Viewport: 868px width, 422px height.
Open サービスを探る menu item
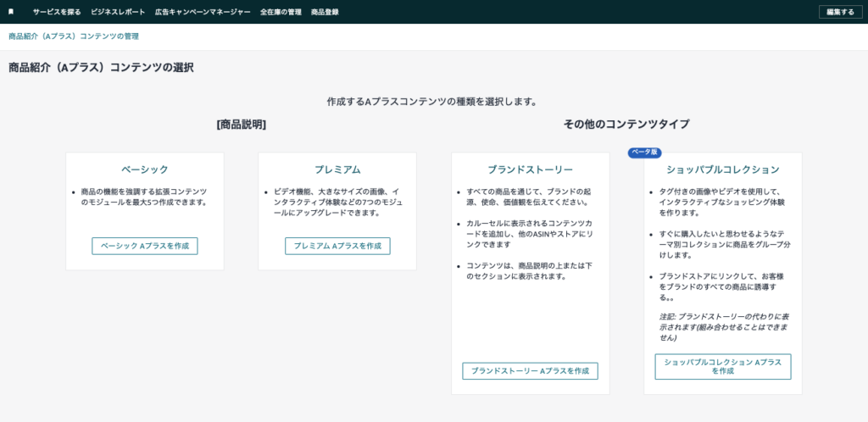coord(57,12)
